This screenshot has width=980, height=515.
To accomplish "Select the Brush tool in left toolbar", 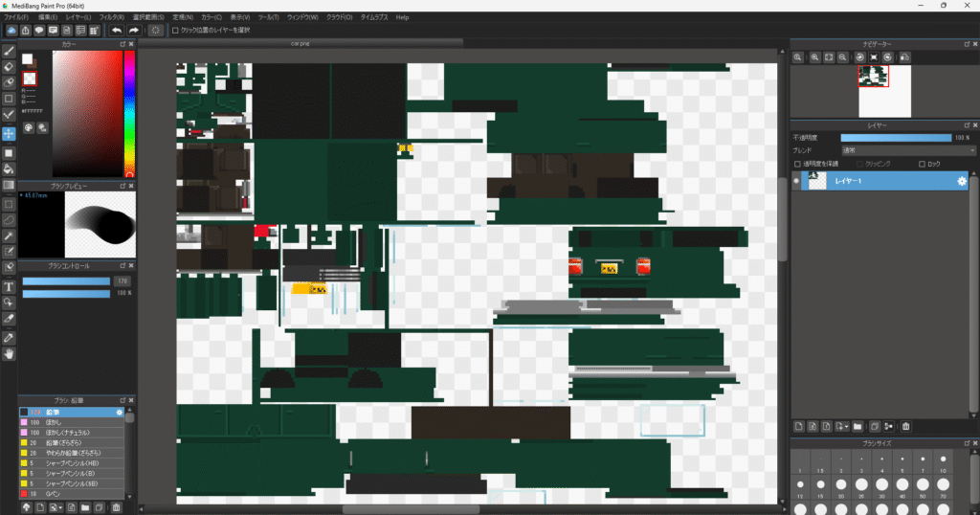I will point(9,50).
